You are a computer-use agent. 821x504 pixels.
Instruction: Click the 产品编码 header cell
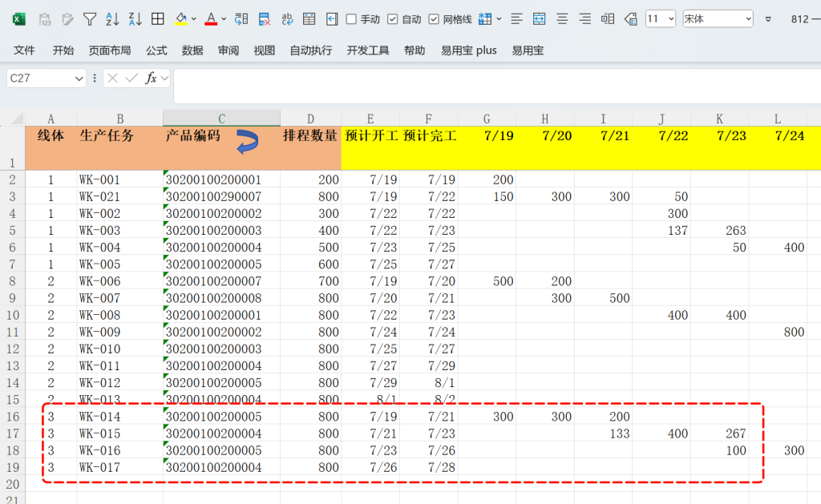click(221, 147)
